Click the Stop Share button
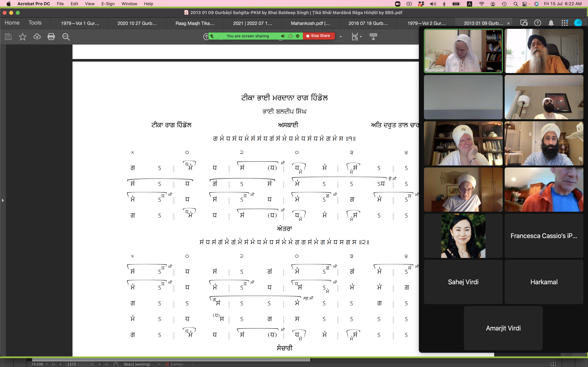 pos(318,36)
